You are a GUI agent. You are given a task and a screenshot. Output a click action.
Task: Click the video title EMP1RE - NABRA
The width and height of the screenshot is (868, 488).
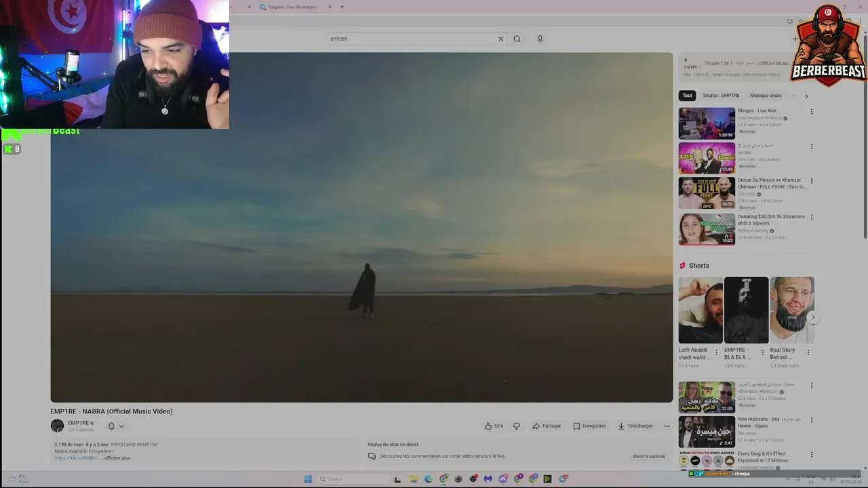point(111,411)
